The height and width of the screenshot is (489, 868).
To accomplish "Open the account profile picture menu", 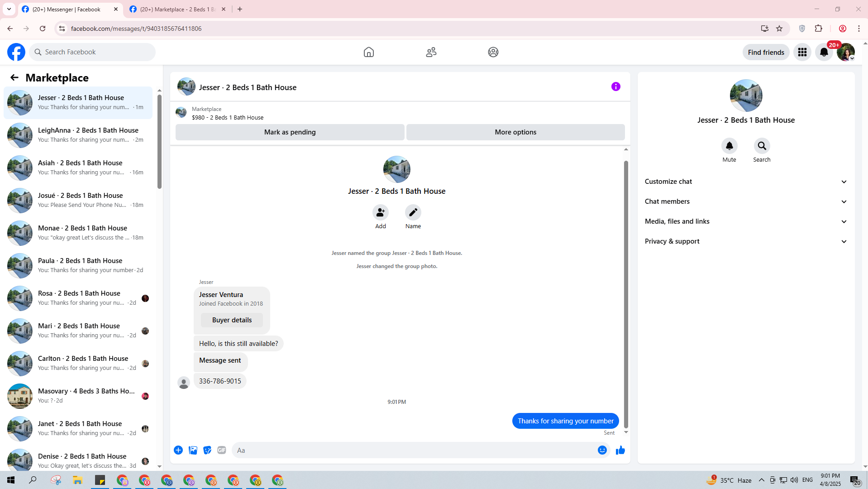I will [845, 52].
